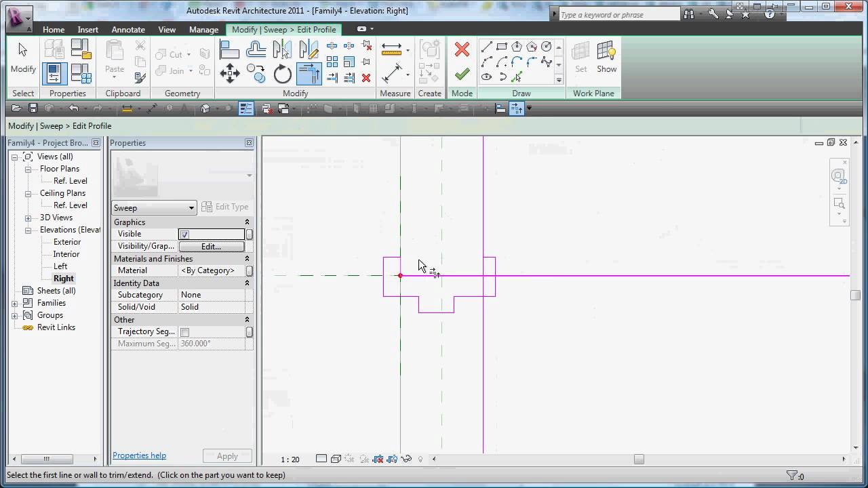Open the Home ribbon tab
The height and width of the screenshot is (488, 868).
click(x=54, y=30)
